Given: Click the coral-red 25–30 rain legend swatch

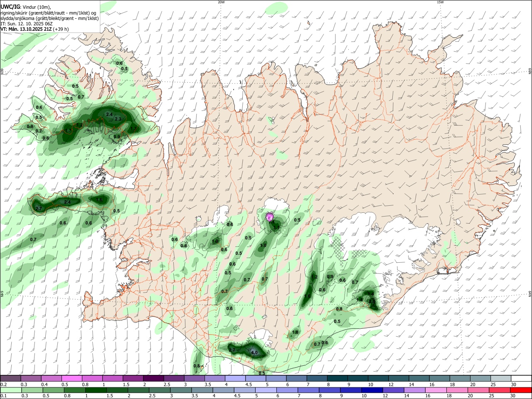Looking at the screenshot, I should [500, 390].
